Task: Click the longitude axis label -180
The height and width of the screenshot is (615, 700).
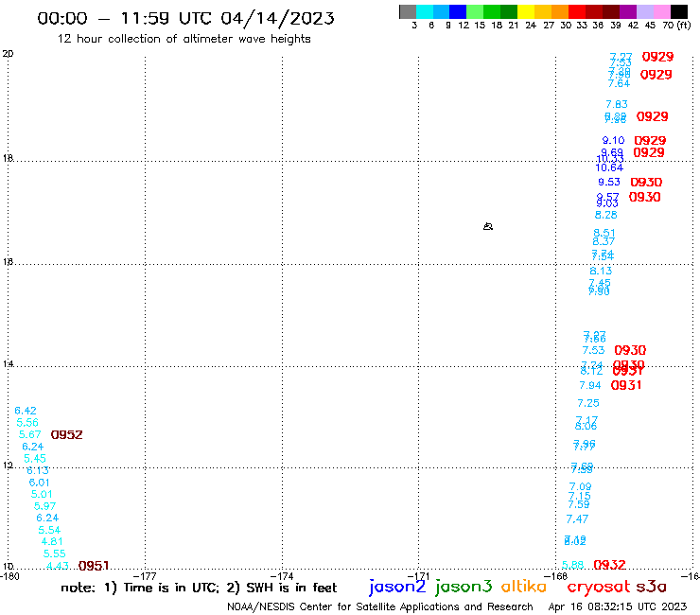Action: (x=9, y=576)
